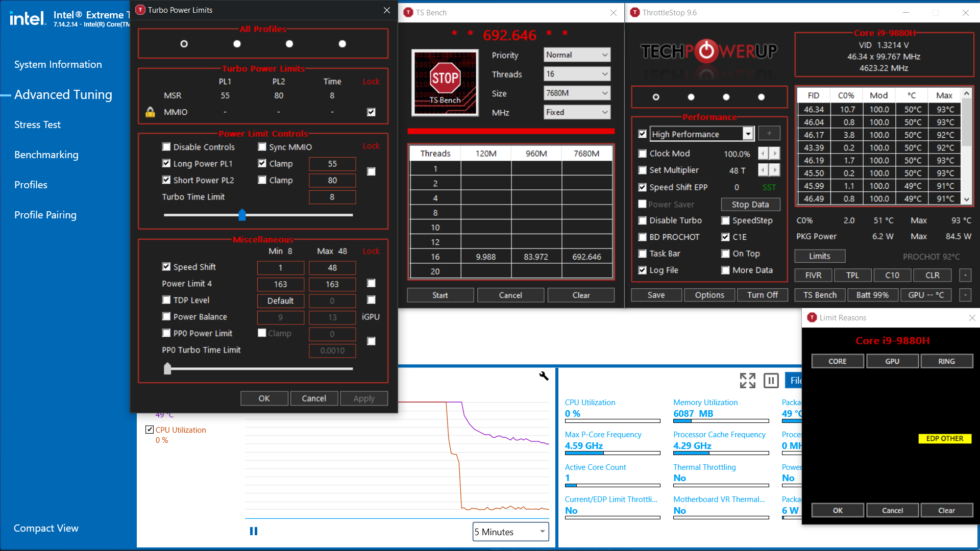Enable TDP Level checkbox
Screen dimensions: 980x551
[166, 300]
